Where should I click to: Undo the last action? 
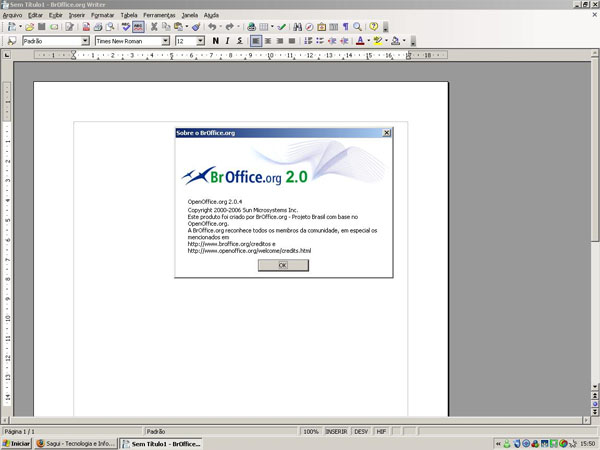click(212, 27)
